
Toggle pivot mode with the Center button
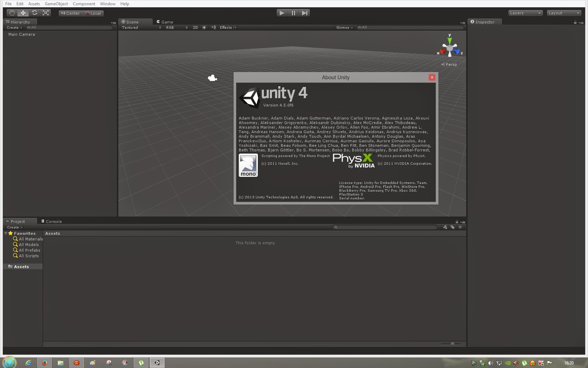coord(70,13)
